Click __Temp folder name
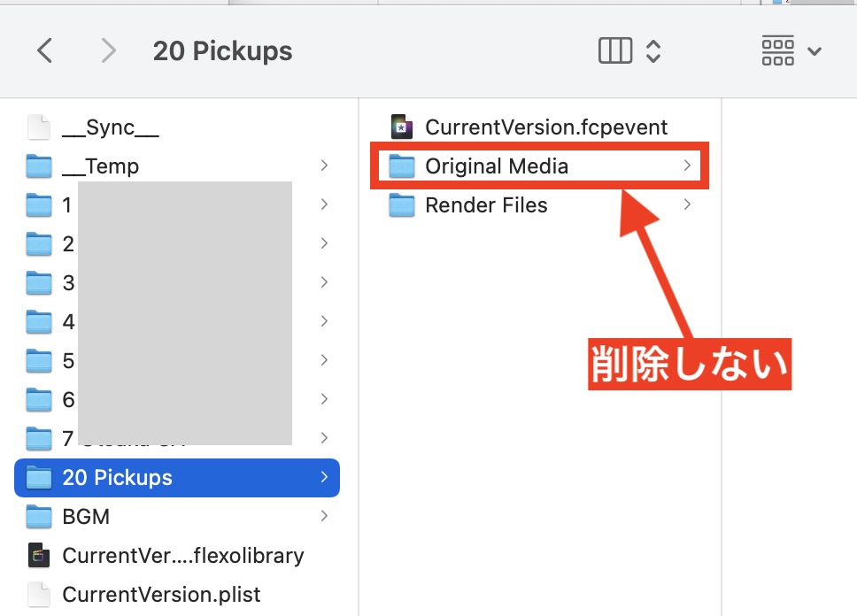 point(101,166)
